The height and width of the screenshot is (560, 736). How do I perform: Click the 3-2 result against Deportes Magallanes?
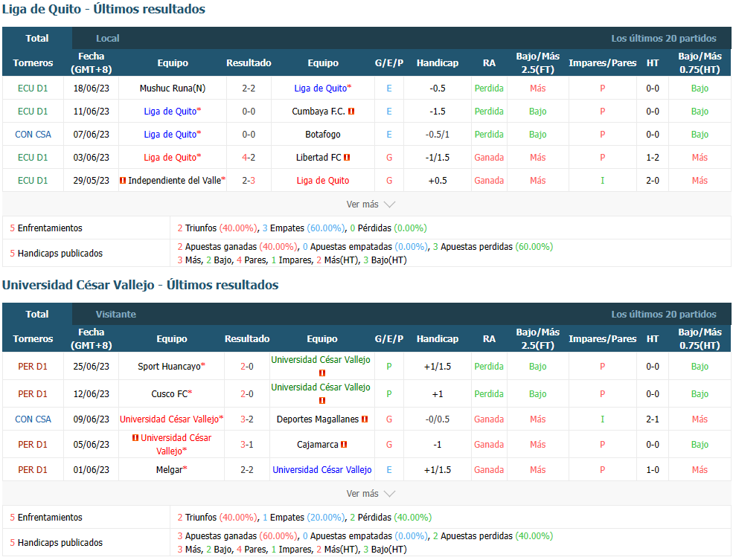tap(247, 419)
